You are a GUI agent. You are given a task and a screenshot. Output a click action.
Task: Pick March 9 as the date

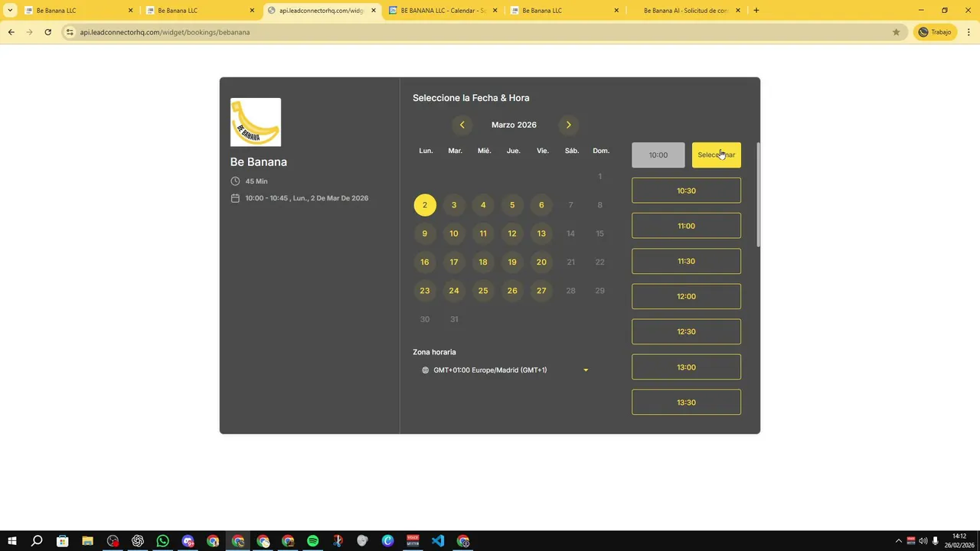(425, 233)
